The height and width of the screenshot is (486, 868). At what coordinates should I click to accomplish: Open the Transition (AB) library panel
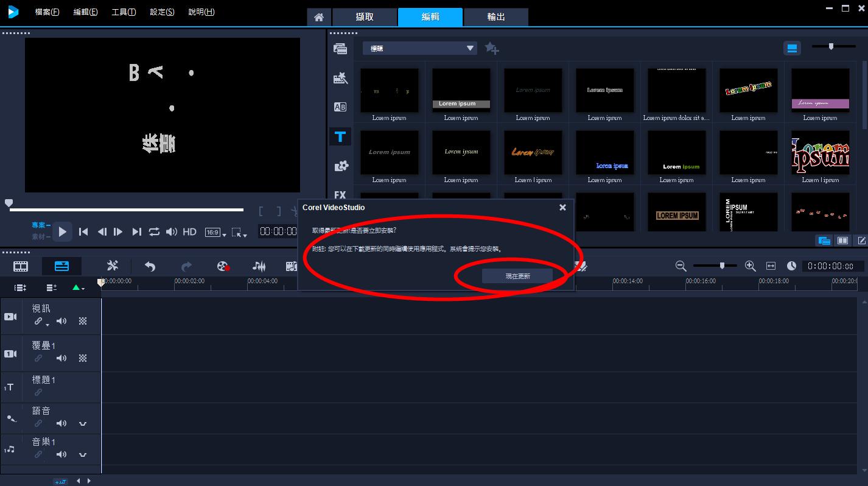click(340, 107)
